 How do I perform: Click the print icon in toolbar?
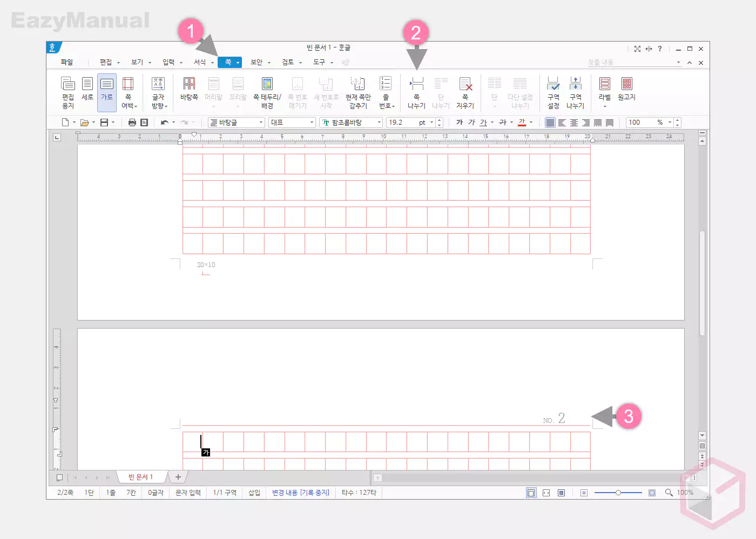pyautogui.click(x=132, y=122)
